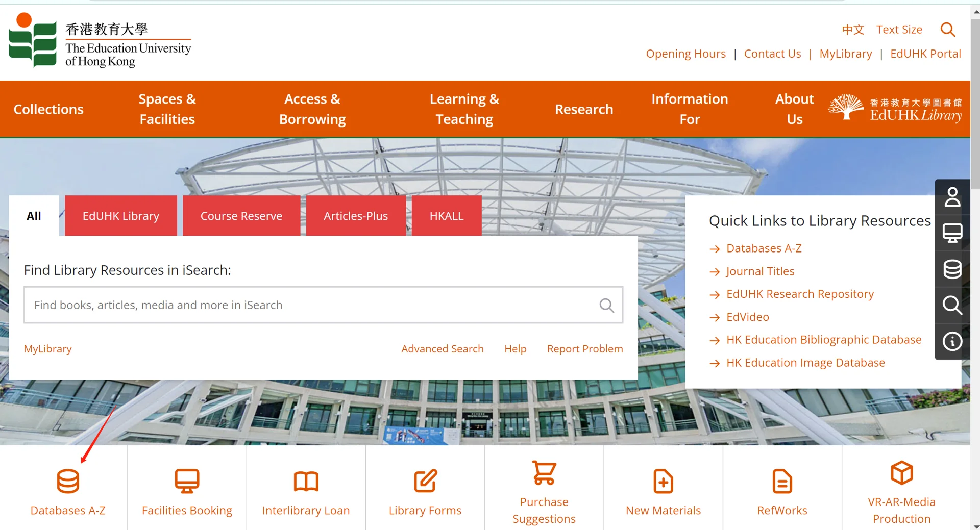
Task: Open RefWorks document icon
Action: pos(782,481)
